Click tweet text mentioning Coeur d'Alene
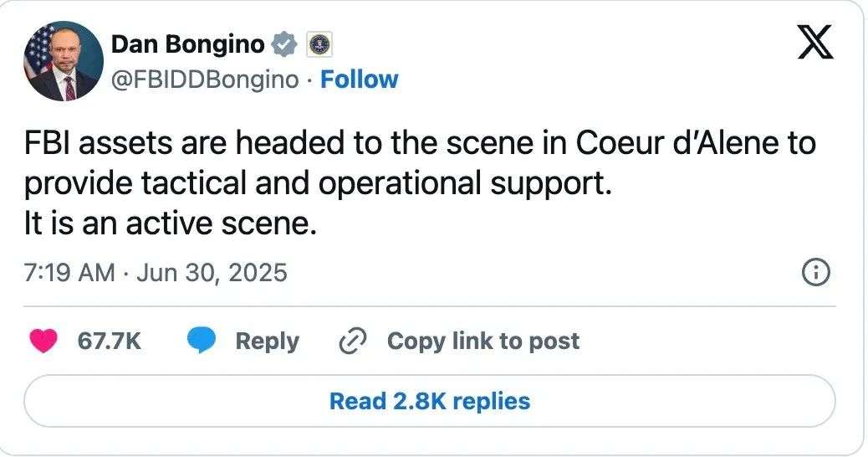The width and height of the screenshot is (868, 457). (420, 143)
